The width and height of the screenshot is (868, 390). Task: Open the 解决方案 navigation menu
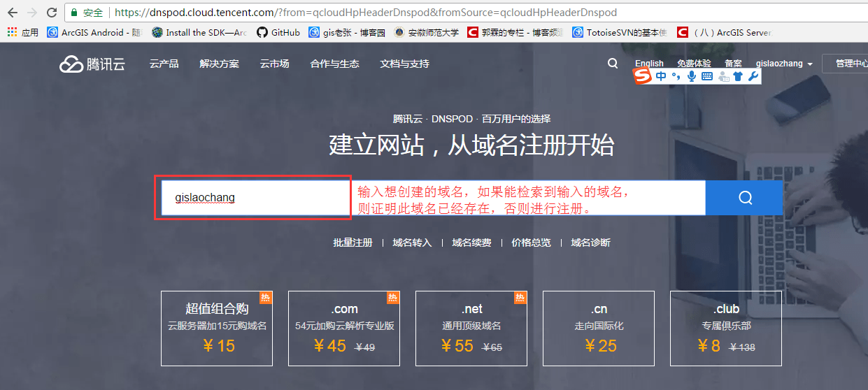coord(219,64)
